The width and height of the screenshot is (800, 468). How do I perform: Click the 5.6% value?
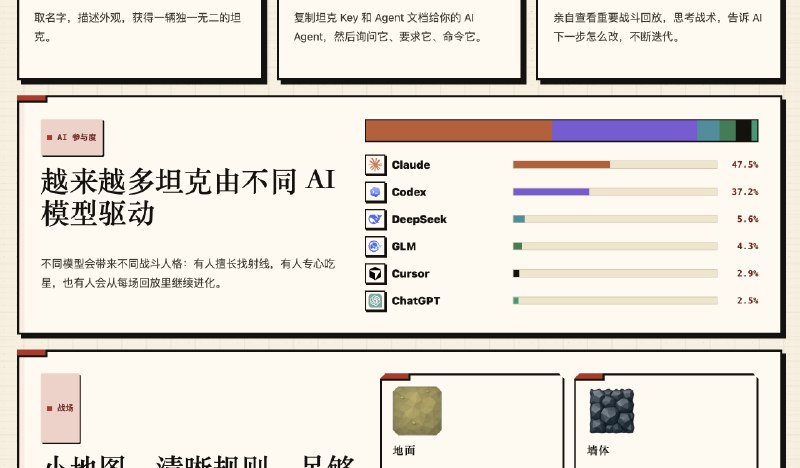[747, 219]
